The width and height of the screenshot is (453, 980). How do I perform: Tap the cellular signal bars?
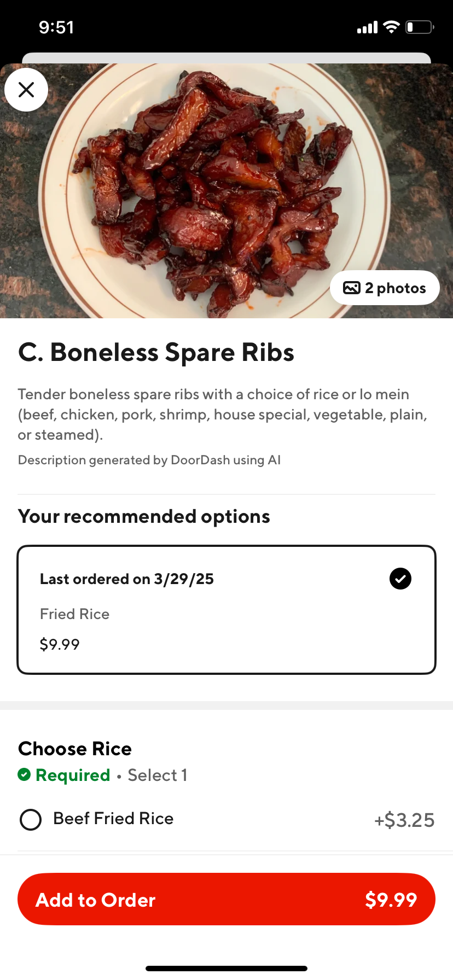(367, 27)
